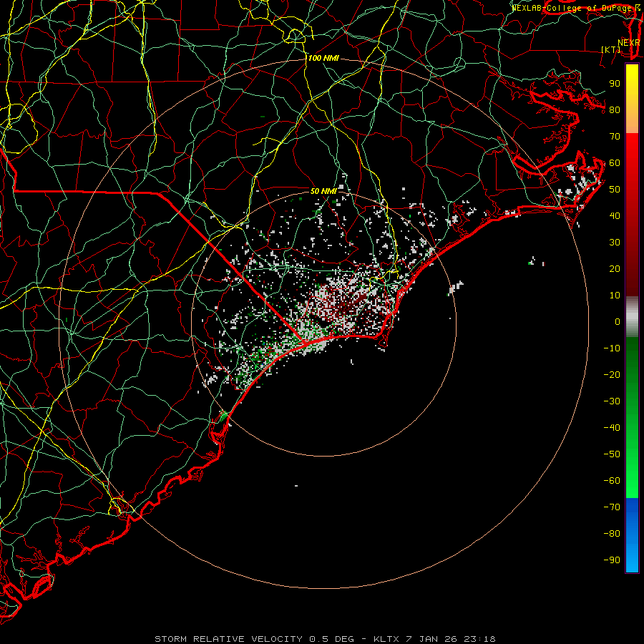Select the -40 value on the velocity scale
Image resolution: width=644 pixels, height=644 pixels.
tap(612, 428)
